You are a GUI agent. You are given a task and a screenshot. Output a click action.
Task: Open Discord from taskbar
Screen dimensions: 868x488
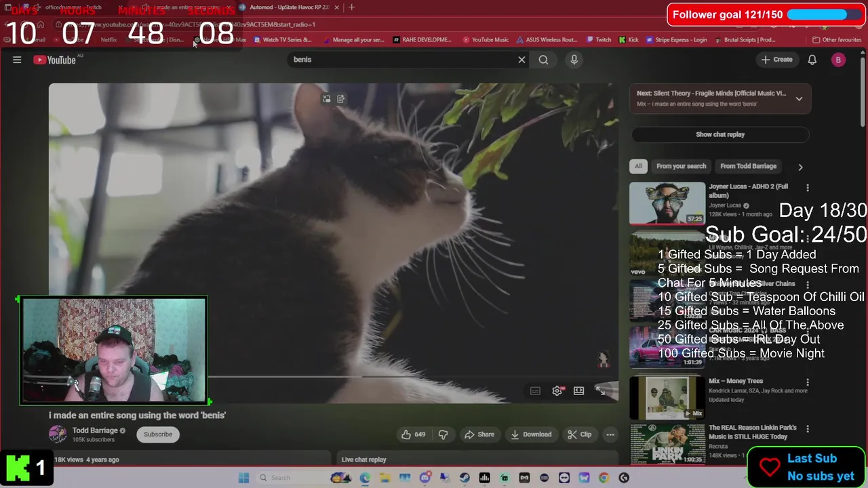(x=425, y=478)
